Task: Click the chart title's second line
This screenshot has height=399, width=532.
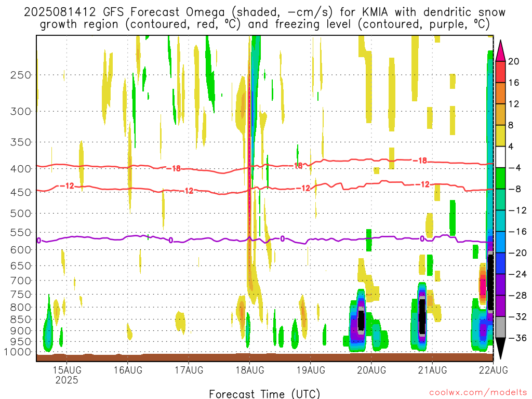Action: [264, 24]
